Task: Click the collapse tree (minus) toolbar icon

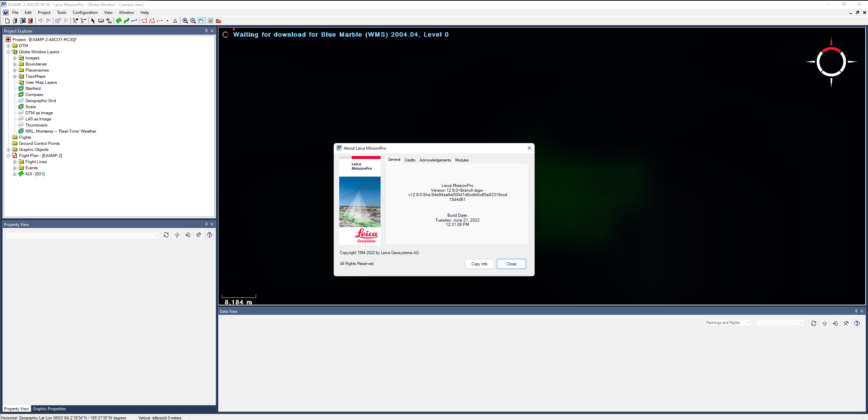Action: click(x=83, y=21)
